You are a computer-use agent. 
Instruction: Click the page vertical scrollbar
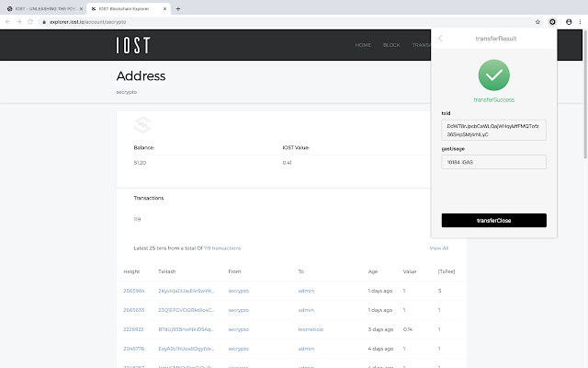coord(585,94)
